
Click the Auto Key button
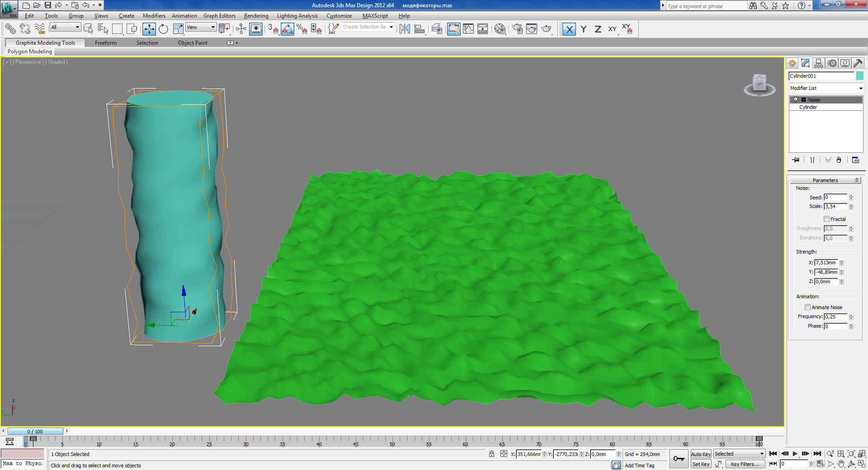pos(701,454)
